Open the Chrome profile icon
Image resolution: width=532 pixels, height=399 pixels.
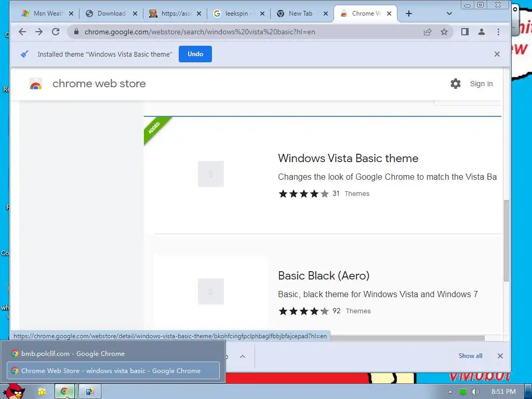coord(482,32)
